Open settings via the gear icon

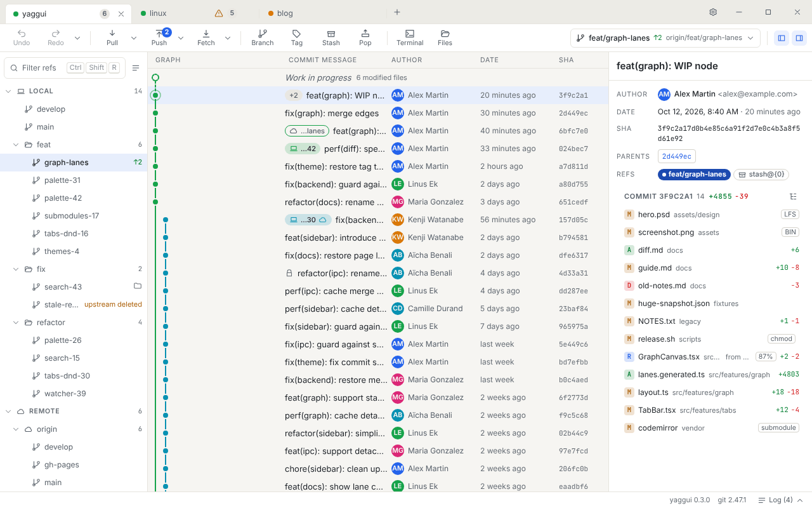click(x=713, y=12)
